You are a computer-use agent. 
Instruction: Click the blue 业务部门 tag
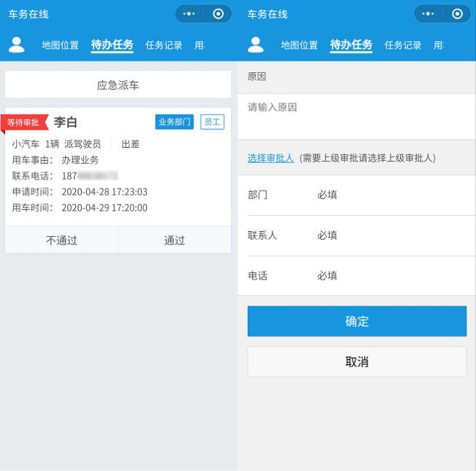click(174, 122)
